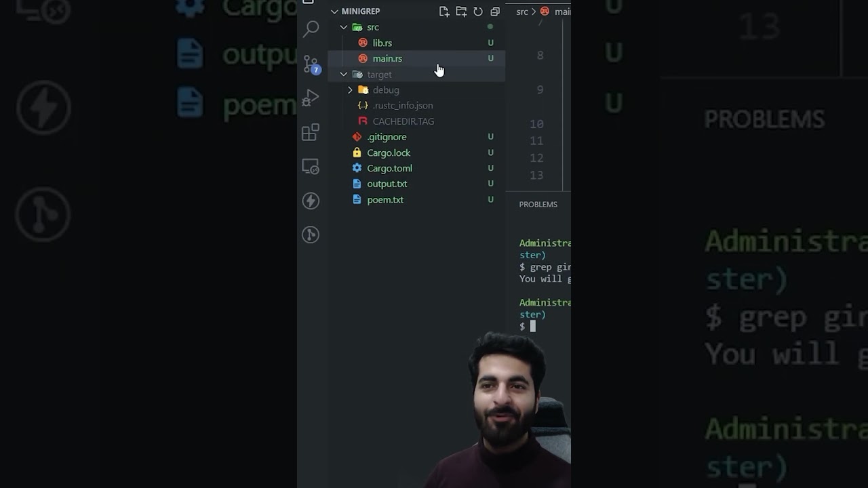Open Source Control view with 7 badge

tap(311, 64)
